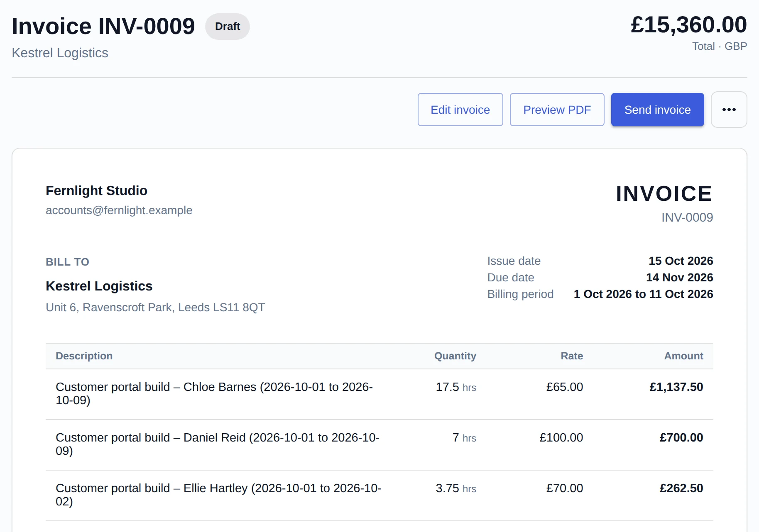Click the accounts@fernlight.example email

tap(119, 210)
